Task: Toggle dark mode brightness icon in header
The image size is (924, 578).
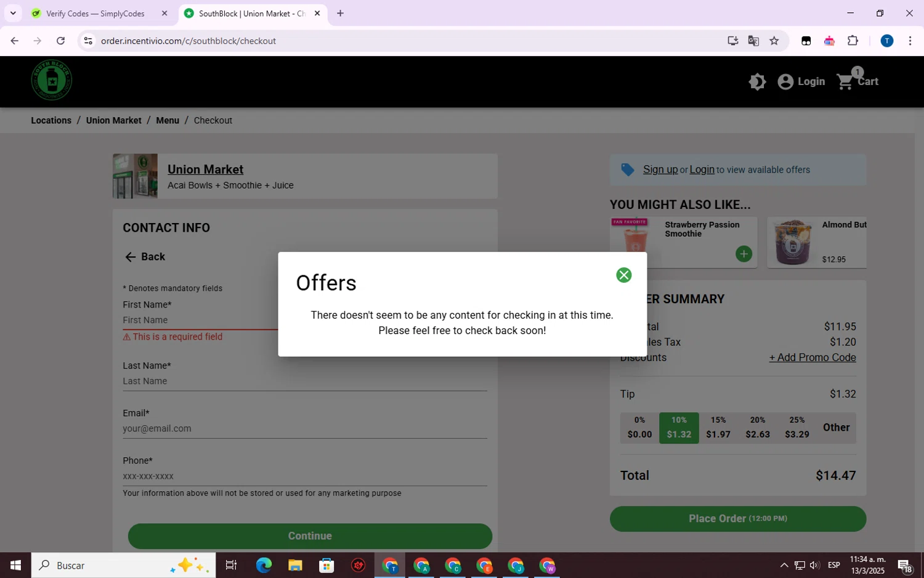Action: tap(757, 81)
